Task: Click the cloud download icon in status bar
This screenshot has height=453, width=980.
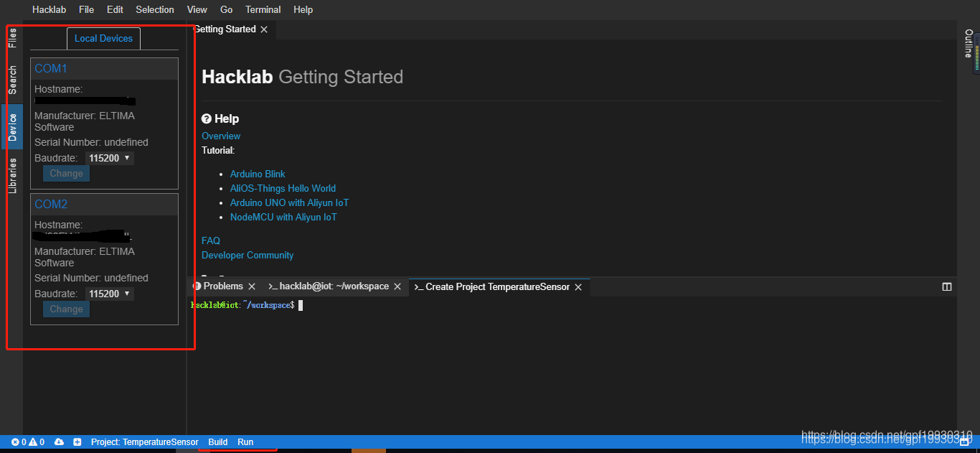Action: [59, 442]
